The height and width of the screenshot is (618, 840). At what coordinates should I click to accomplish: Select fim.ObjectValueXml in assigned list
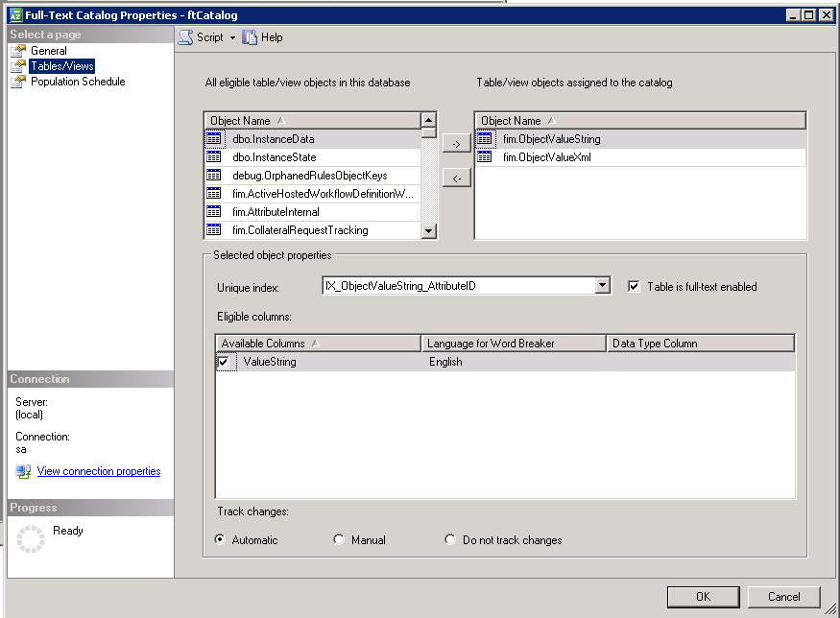point(640,157)
